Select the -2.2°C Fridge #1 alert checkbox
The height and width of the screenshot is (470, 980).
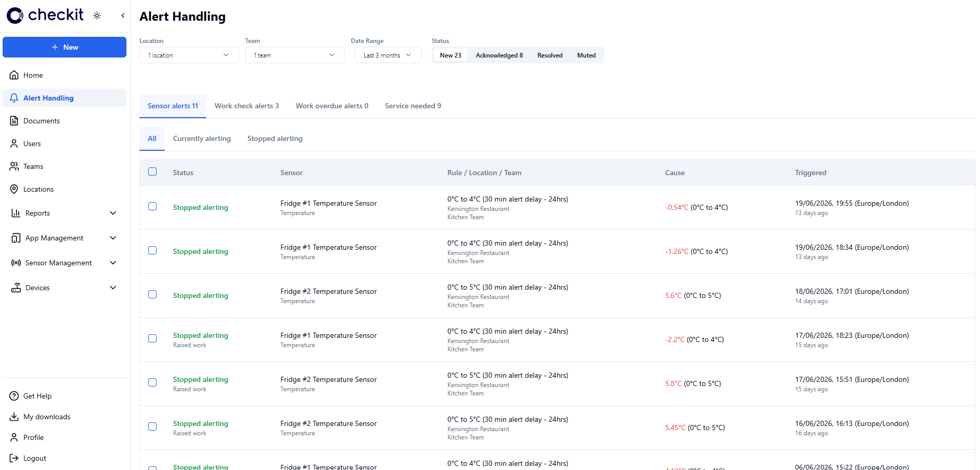tap(152, 338)
